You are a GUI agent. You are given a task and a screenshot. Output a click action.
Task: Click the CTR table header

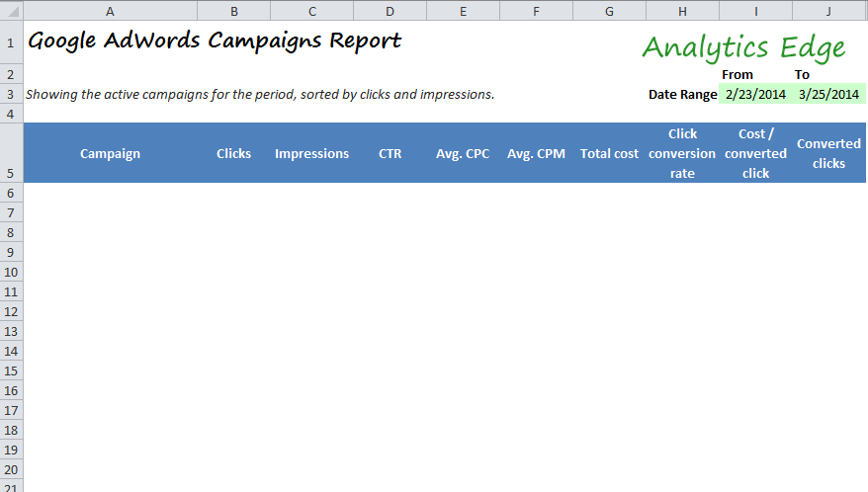pos(390,153)
